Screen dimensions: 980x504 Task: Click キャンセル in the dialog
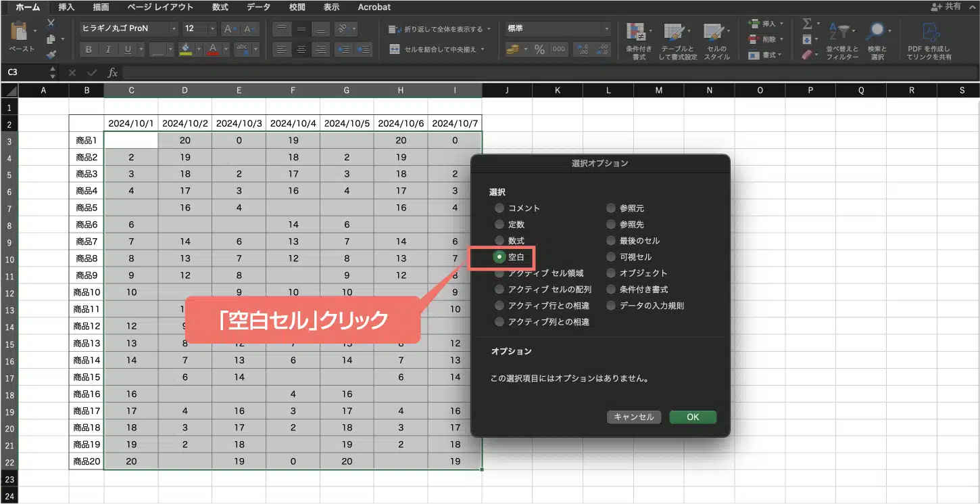tap(633, 417)
